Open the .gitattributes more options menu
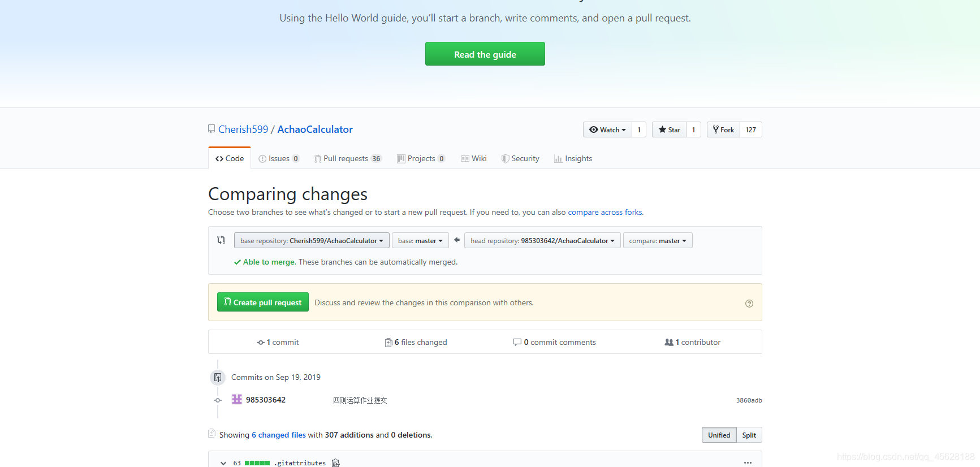The height and width of the screenshot is (467, 980). [748, 462]
